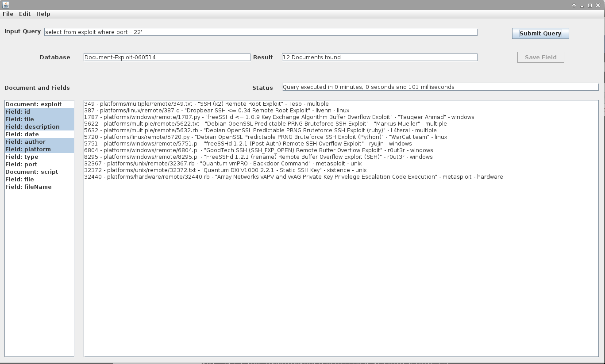The height and width of the screenshot is (364, 605).
Task: Click the 'Result' label
Action: [263, 57]
